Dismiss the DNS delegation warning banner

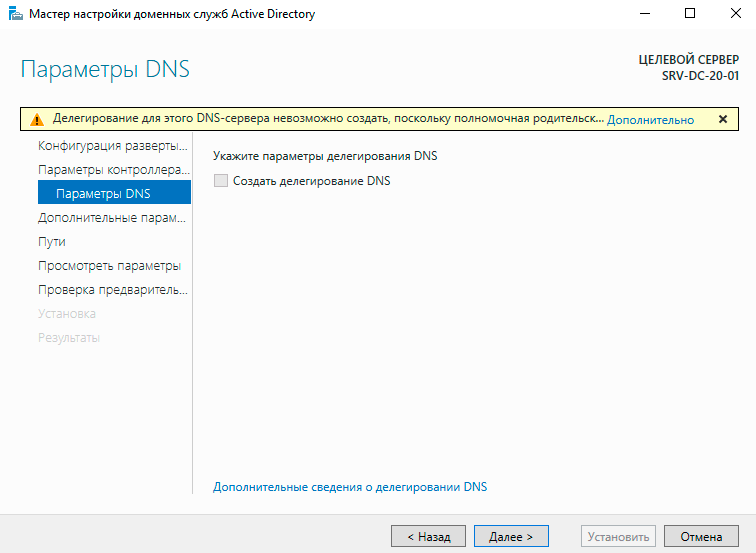point(723,119)
